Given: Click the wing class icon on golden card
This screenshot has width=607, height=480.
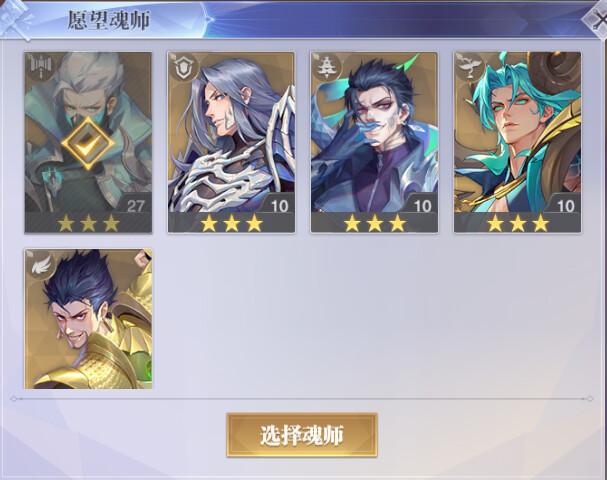Looking at the screenshot, I should point(42,263).
